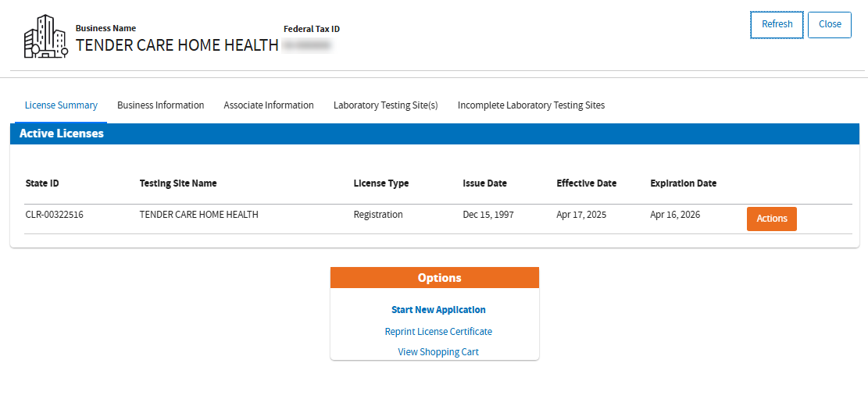Click the Active Licenses section header
This screenshot has width=868, height=406.
tap(61, 134)
